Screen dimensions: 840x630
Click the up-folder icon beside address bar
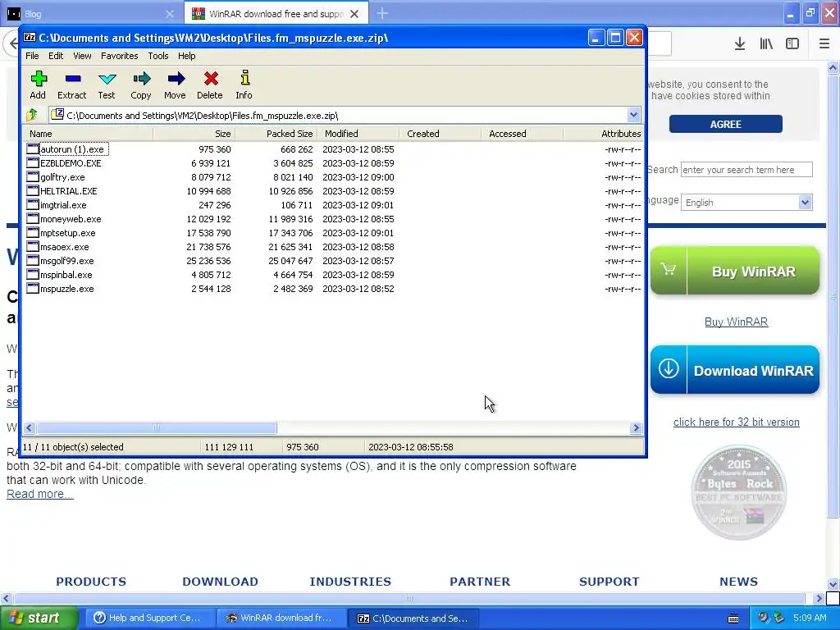pyautogui.click(x=32, y=115)
